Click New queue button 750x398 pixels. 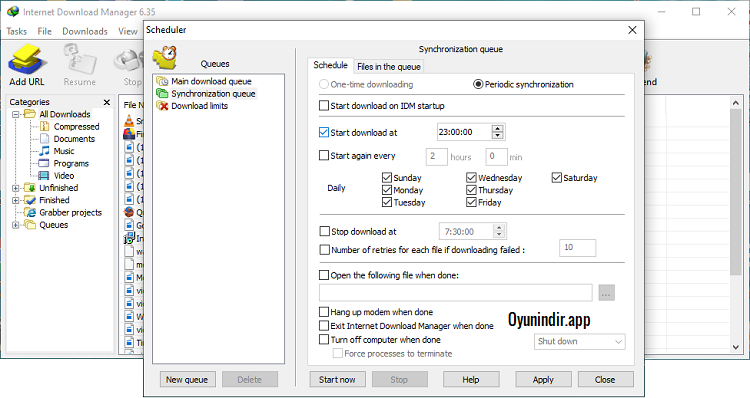coord(187,379)
